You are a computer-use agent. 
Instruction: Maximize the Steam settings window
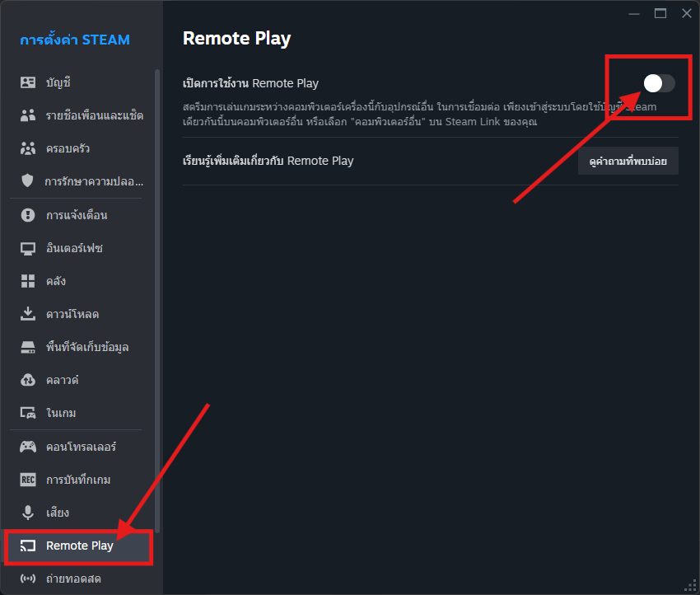[660, 13]
